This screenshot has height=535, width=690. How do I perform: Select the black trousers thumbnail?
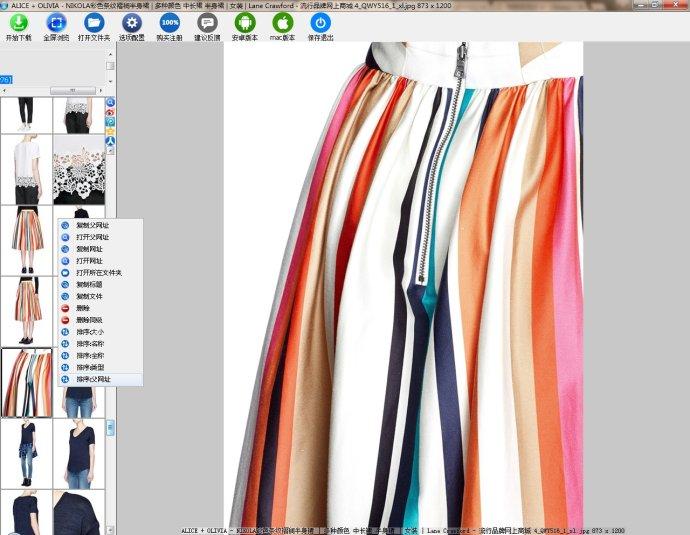[26, 115]
